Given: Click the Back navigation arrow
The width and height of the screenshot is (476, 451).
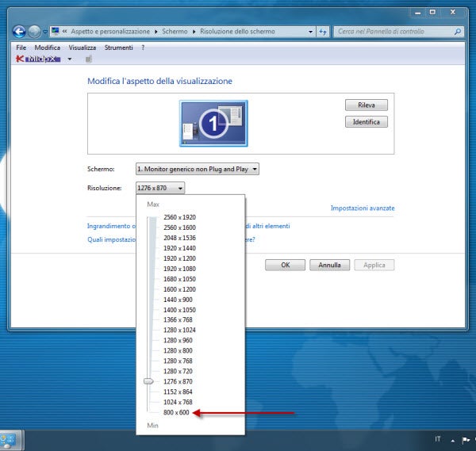Looking at the screenshot, I should tap(19, 32).
